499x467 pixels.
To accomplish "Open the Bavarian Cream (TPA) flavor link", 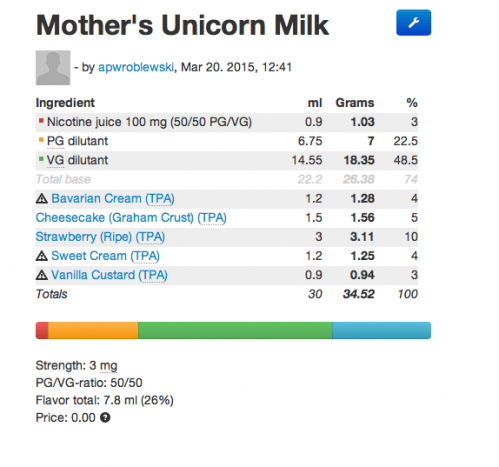I will click(113, 199).
